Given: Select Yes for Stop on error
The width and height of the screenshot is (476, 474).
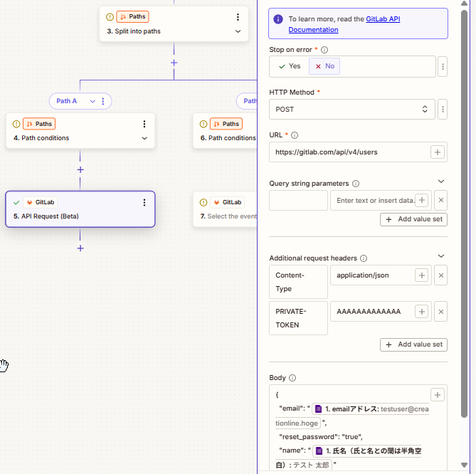Looking at the screenshot, I should tap(290, 66).
